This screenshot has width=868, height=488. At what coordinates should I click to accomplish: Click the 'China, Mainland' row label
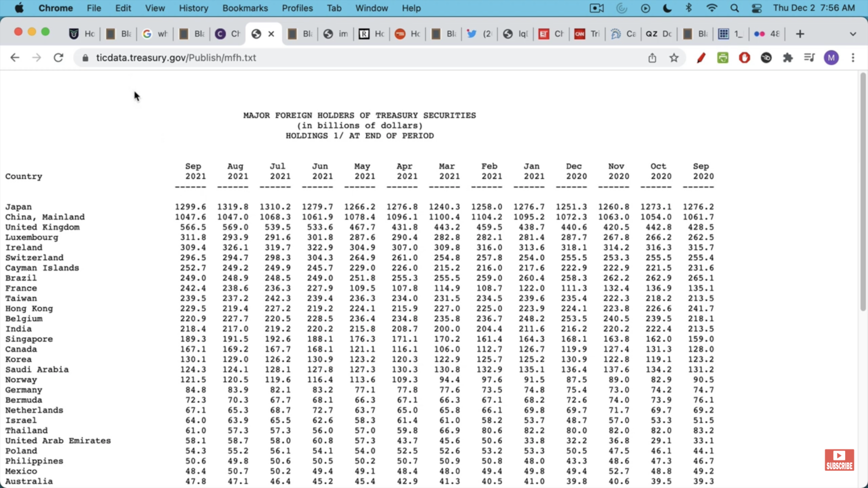coord(45,217)
